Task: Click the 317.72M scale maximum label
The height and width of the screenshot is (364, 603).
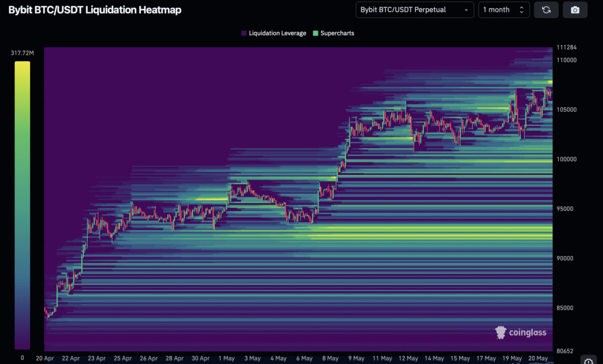Action: tap(22, 52)
